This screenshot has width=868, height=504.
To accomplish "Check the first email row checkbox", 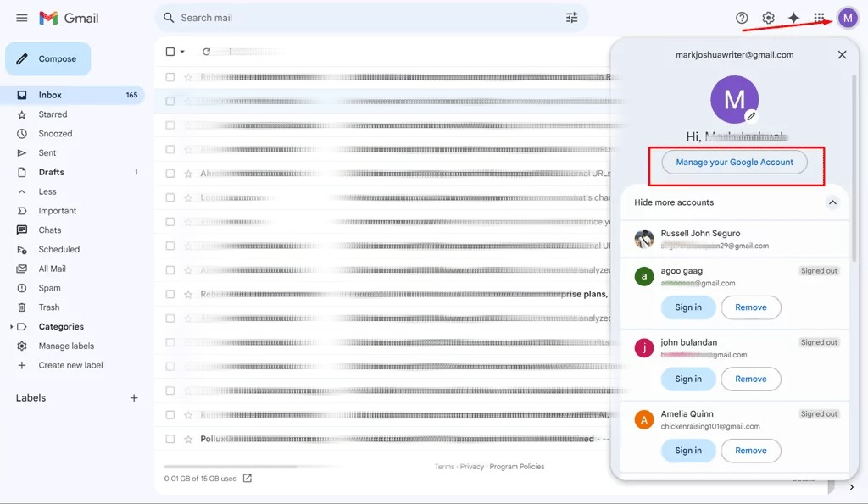I will 170,77.
